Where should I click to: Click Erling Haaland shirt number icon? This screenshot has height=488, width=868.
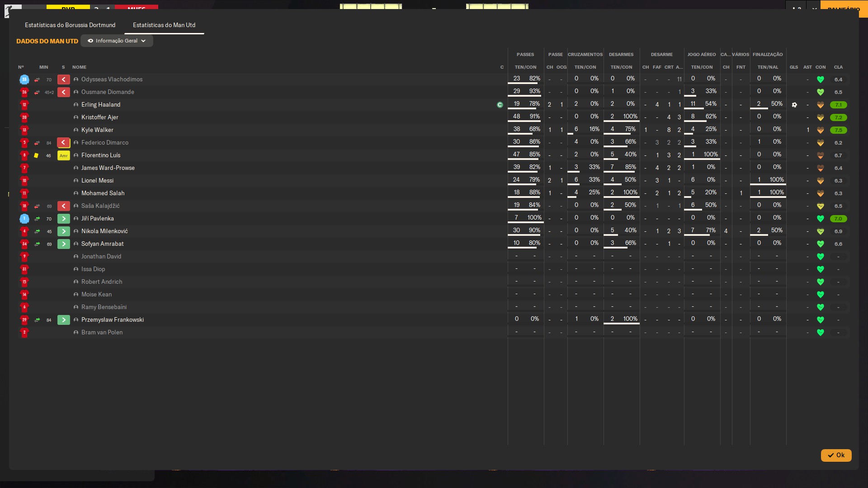(24, 105)
